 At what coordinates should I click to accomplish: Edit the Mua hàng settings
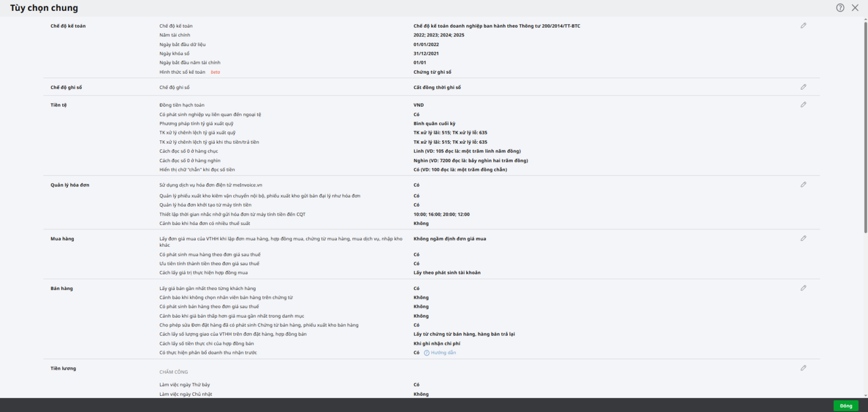pyautogui.click(x=803, y=238)
